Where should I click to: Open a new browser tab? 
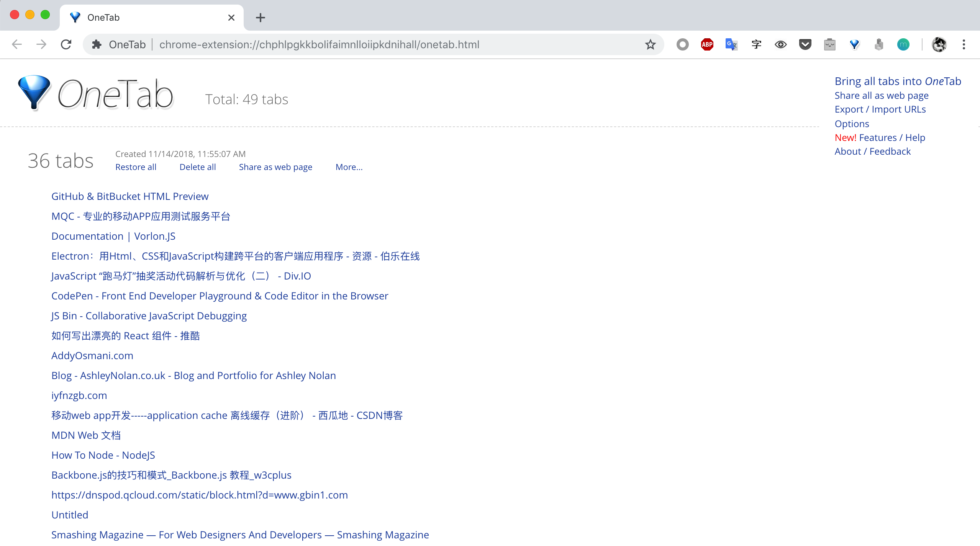point(261,18)
